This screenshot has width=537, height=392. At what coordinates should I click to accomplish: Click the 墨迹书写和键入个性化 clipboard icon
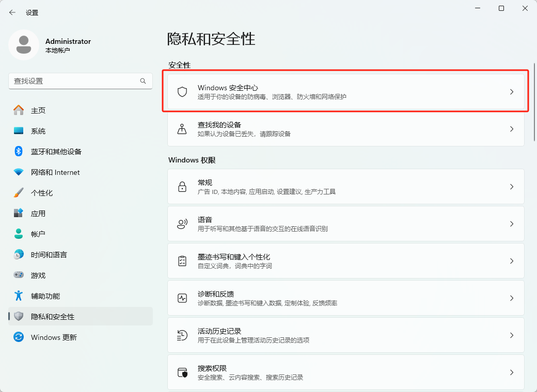point(182,261)
